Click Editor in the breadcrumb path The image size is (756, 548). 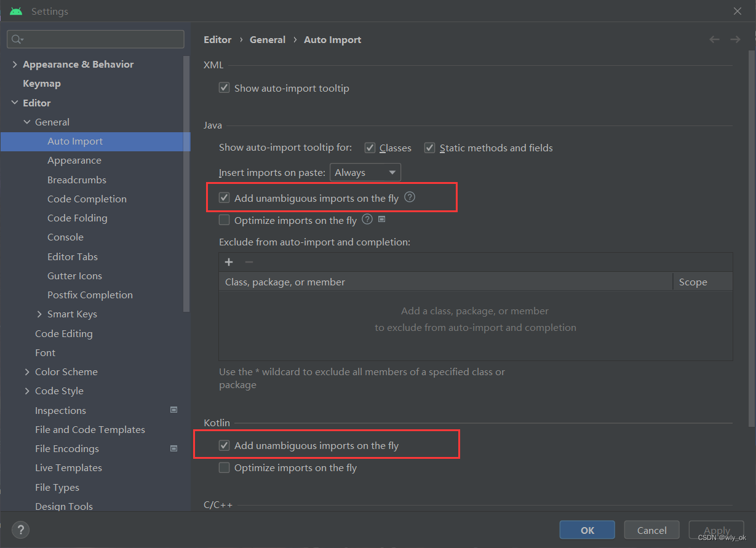click(218, 39)
